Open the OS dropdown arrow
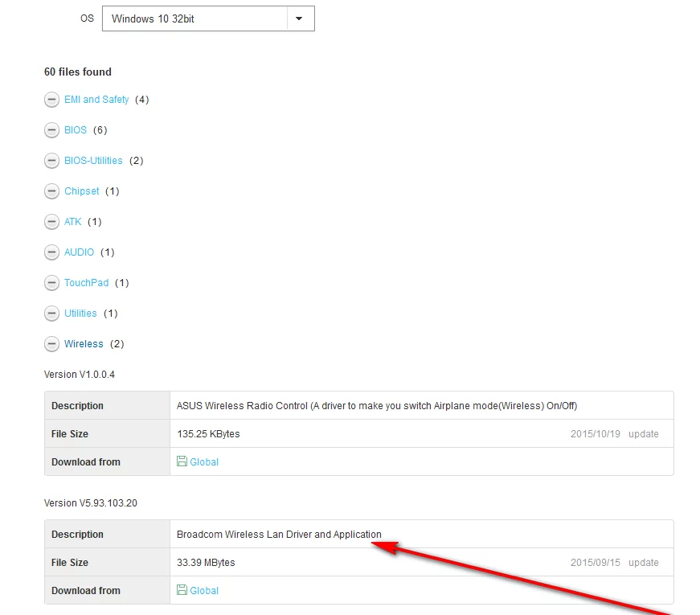This screenshot has height=615, width=700. (x=300, y=18)
